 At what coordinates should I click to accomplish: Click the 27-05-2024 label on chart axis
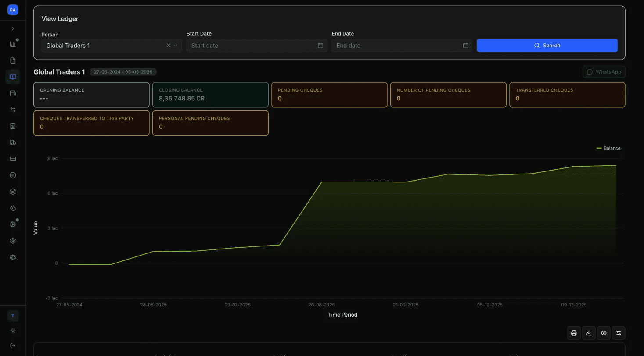(x=69, y=305)
